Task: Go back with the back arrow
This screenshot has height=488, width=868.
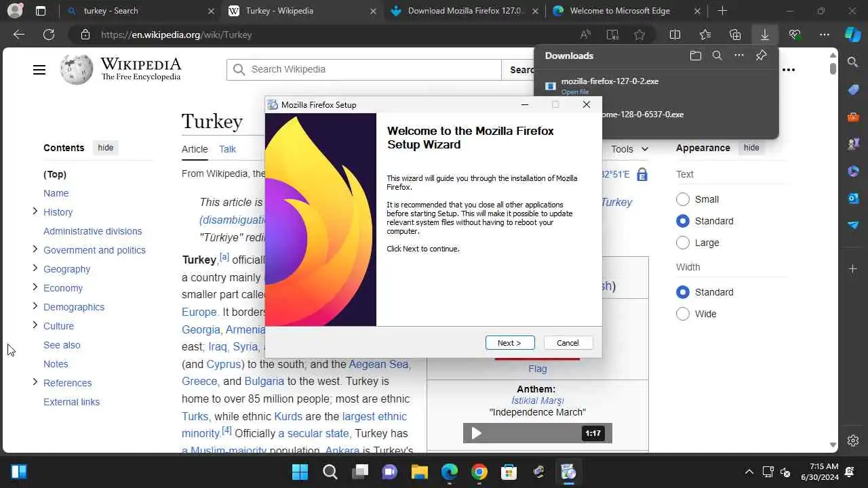Action: [19, 35]
